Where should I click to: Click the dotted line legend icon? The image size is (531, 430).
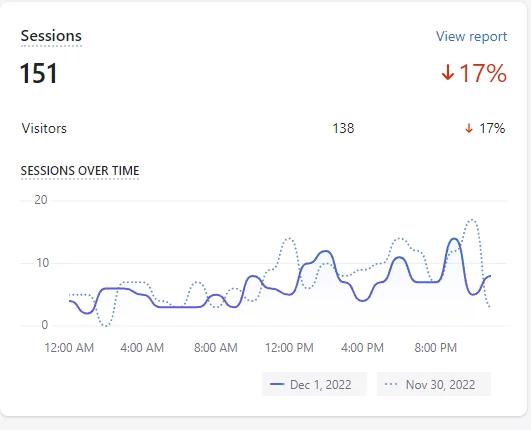391,384
